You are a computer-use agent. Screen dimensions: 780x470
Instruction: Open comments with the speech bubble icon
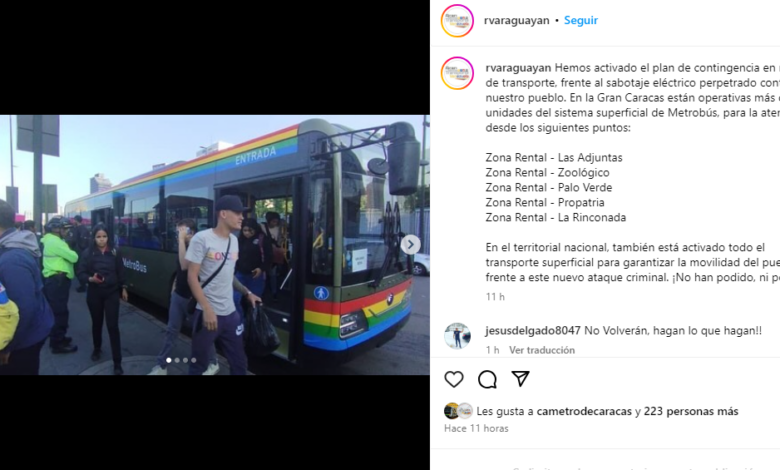[487, 379]
